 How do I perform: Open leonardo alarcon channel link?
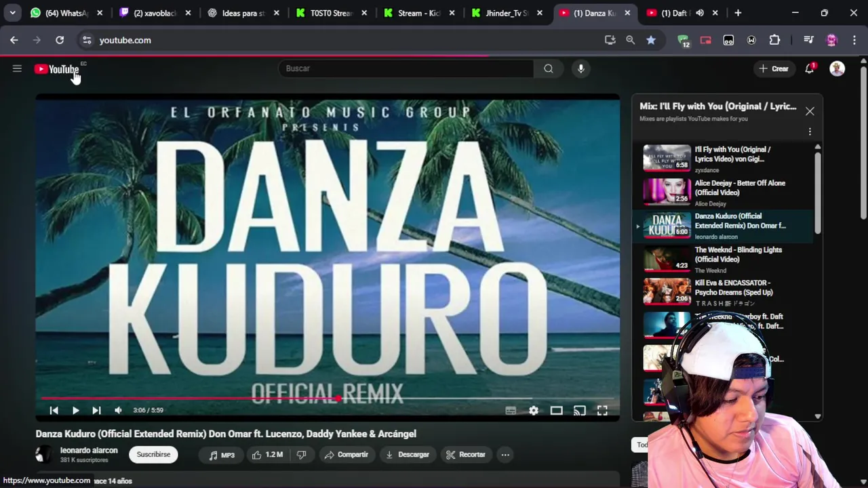pos(89,450)
